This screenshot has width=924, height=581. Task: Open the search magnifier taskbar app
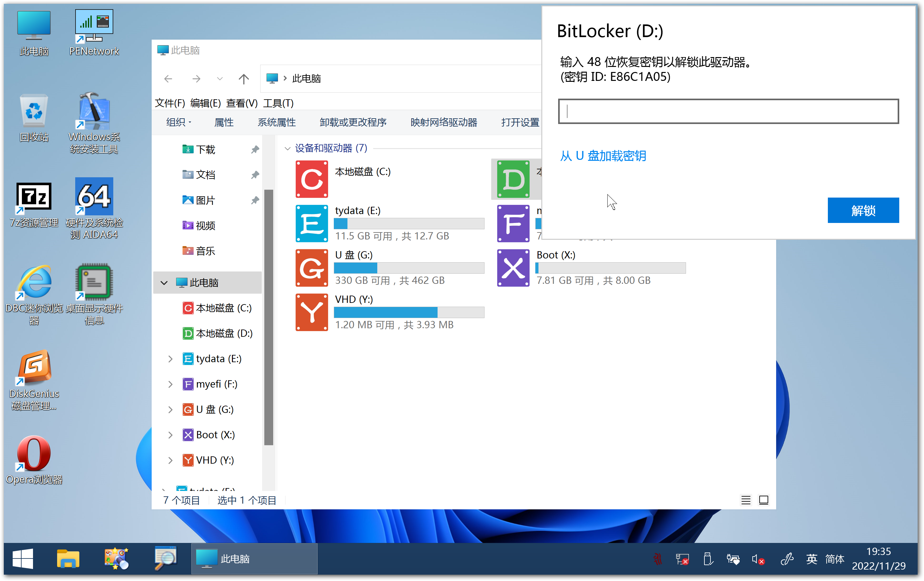coord(165,558)
